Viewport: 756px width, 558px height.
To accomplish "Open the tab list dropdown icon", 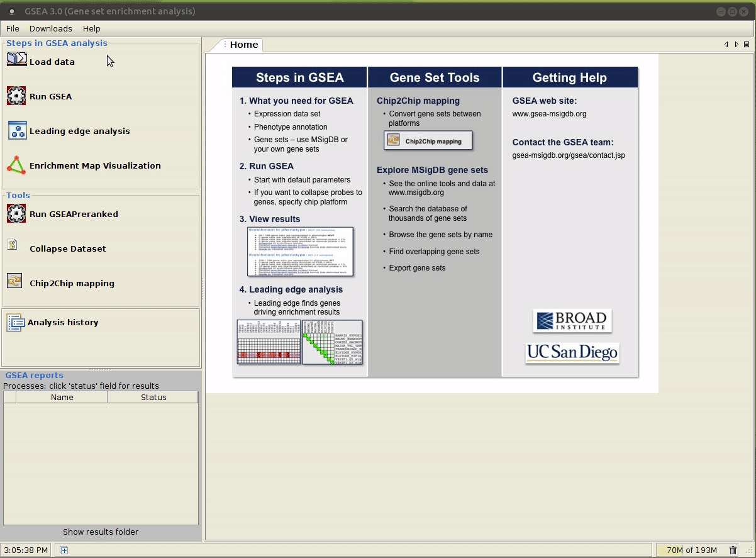I will 747,45.
